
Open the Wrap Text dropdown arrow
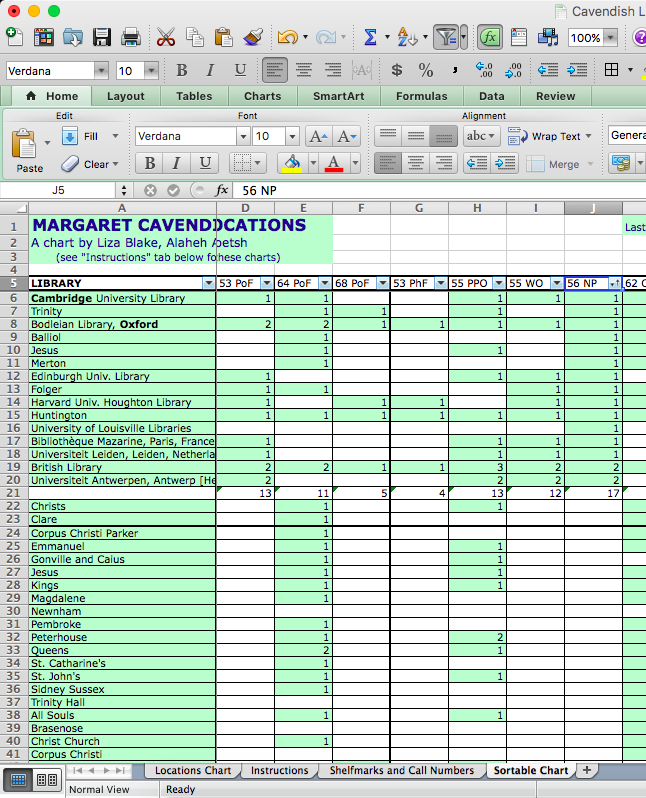(588, 136)
